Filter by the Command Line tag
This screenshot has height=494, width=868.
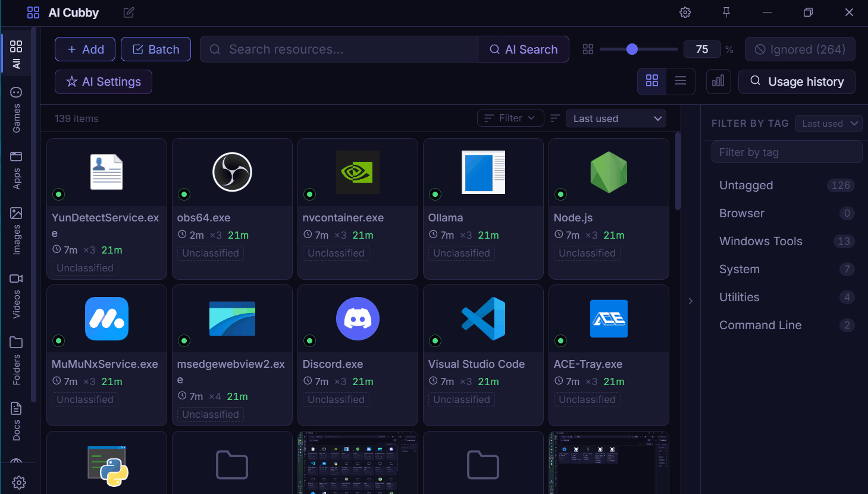pos(786,325)
